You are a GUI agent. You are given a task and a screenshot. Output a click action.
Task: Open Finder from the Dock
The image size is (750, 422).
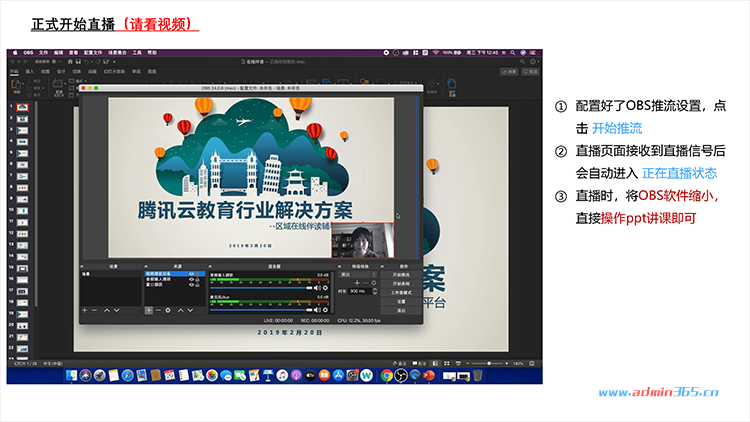(x=71, y=376)
